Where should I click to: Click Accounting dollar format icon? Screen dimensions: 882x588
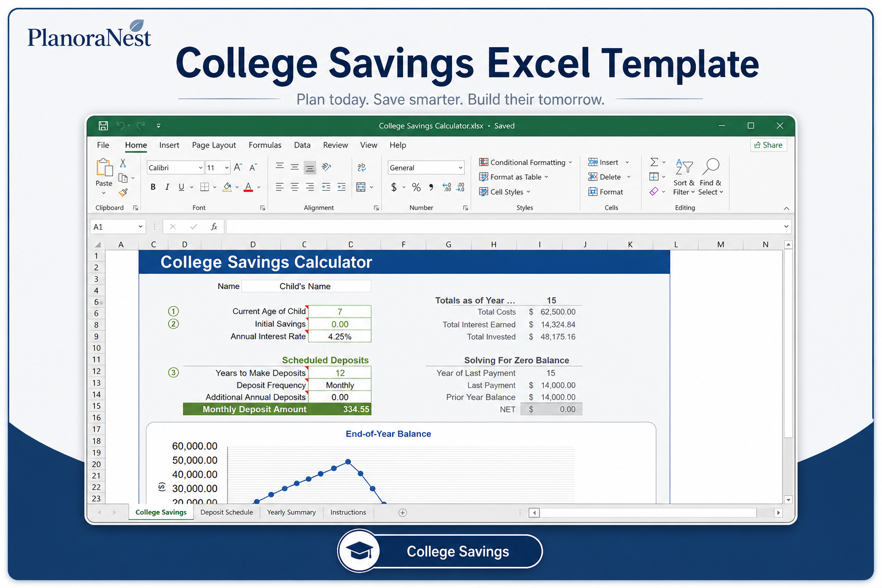394,187
